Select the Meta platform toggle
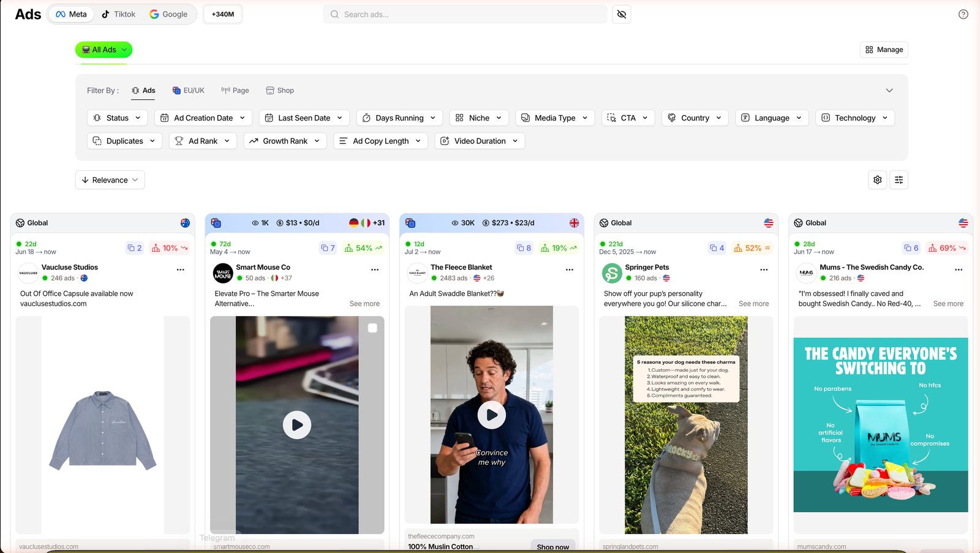Viewport: 980px width, 553px height. pos(72,14)
